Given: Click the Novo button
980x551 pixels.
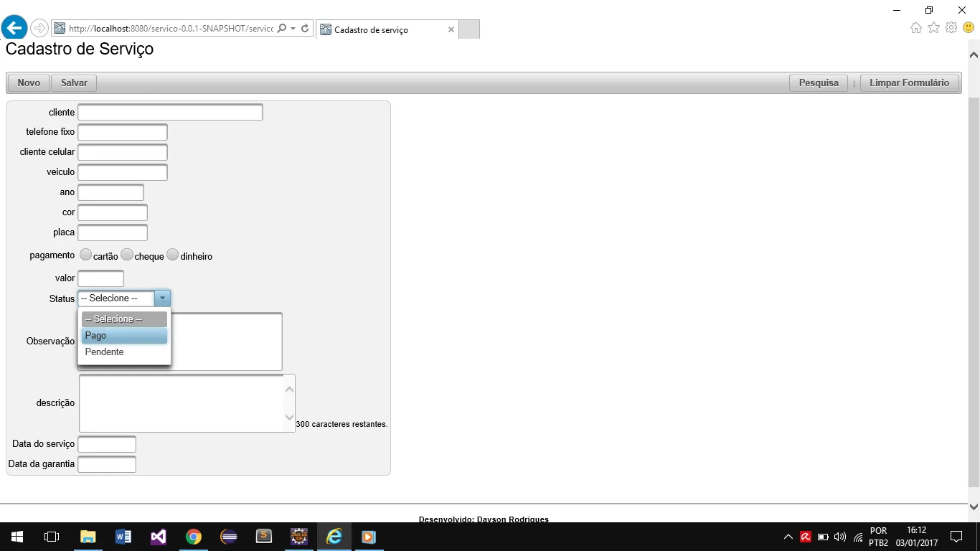Looking at the screenshot, I should point(29,83).
